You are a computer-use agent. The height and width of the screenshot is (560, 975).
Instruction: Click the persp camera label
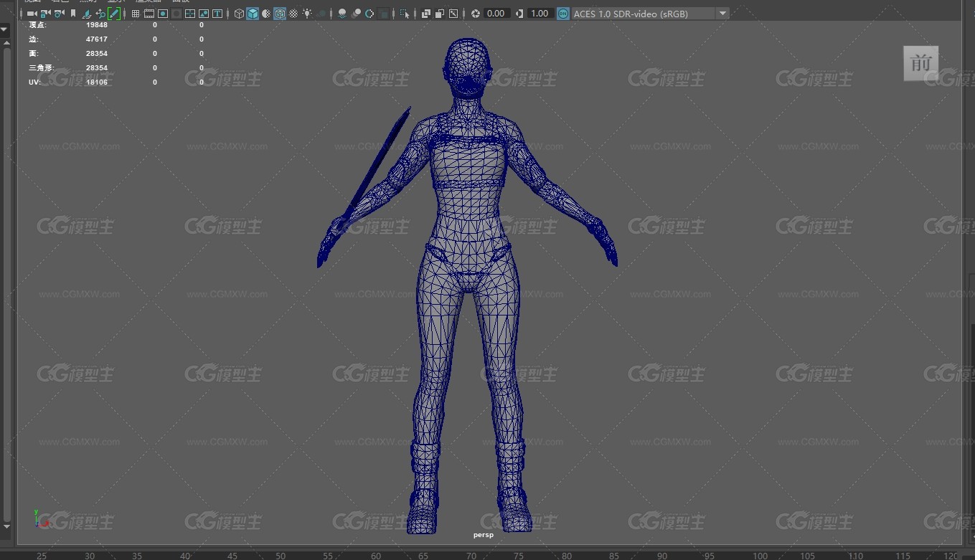(x=484, y=535)
